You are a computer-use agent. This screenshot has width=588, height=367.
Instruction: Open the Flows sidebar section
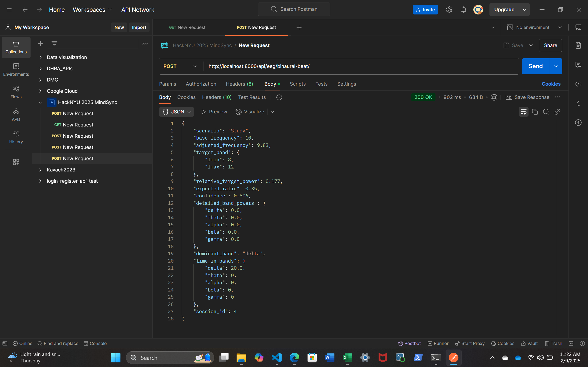pyautogui.click(x=16, y=92)
